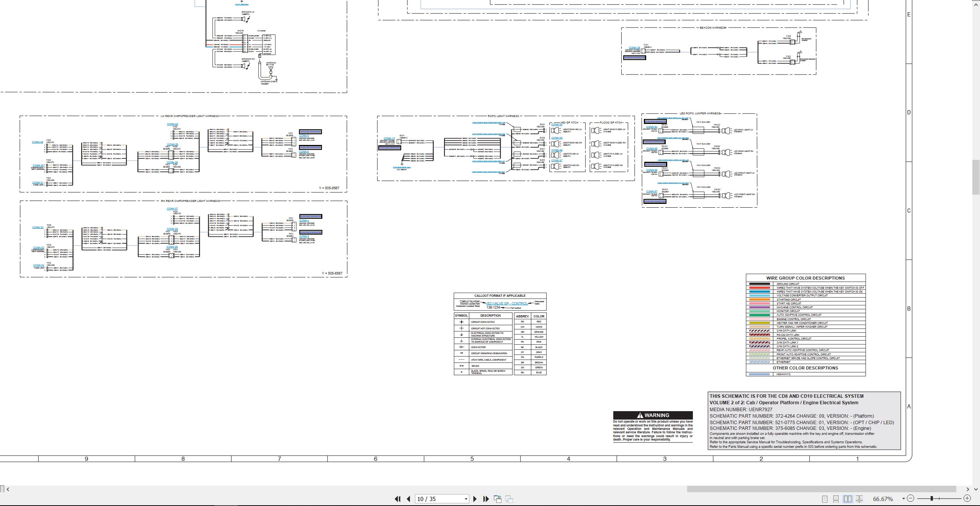Go to the first page
The image size is (980, 506).
[397, 499]
